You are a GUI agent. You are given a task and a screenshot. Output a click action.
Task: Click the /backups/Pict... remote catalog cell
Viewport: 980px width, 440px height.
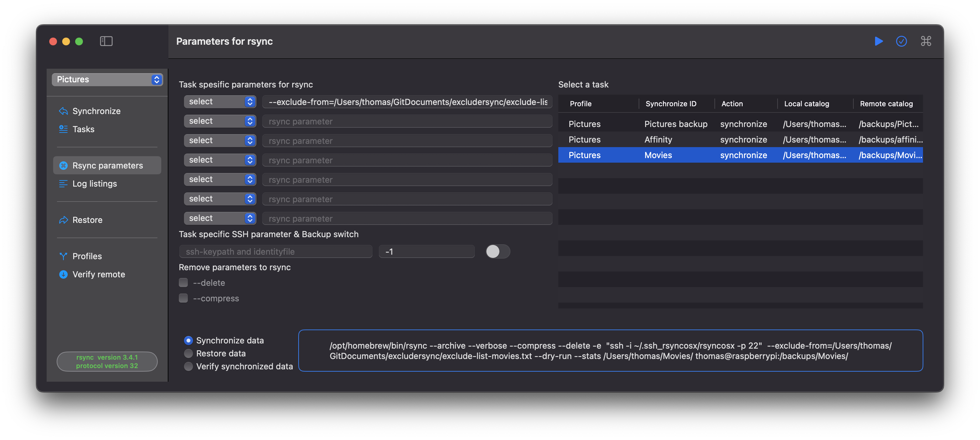888,124
